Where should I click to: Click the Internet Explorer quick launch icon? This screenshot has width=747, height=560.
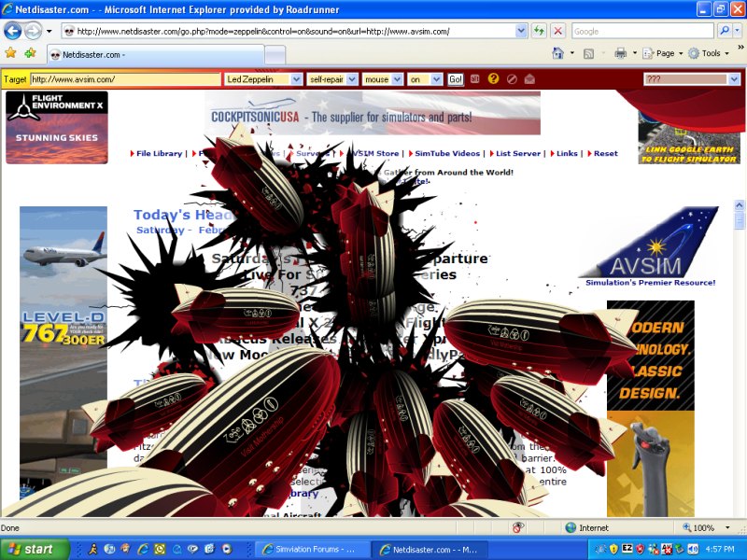(x=143, y=549)
